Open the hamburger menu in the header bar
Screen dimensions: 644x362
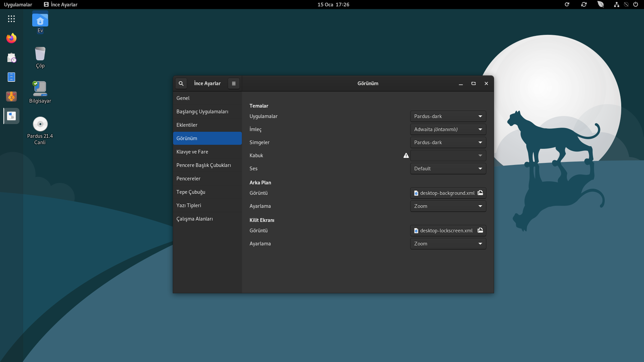click(234, 83)
